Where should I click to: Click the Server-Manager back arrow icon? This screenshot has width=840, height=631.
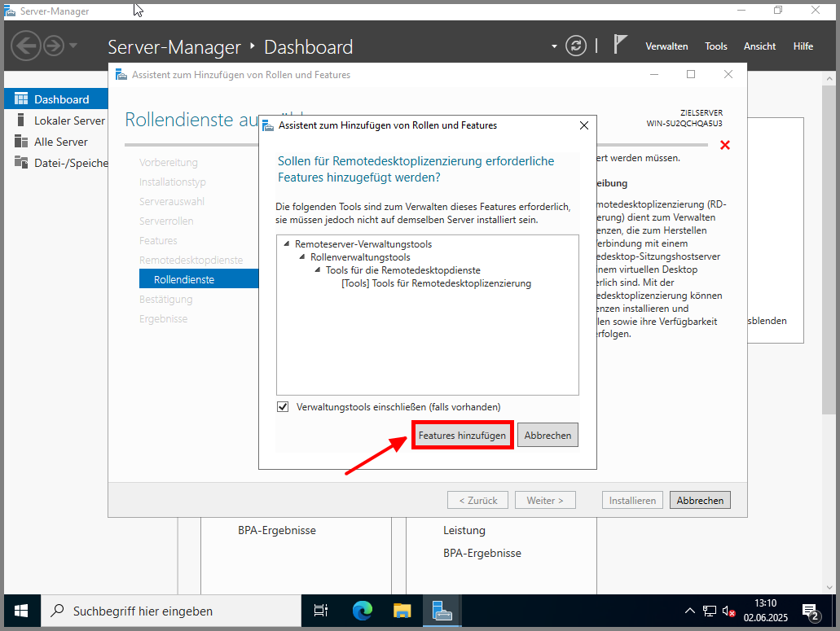click(26, 46)
